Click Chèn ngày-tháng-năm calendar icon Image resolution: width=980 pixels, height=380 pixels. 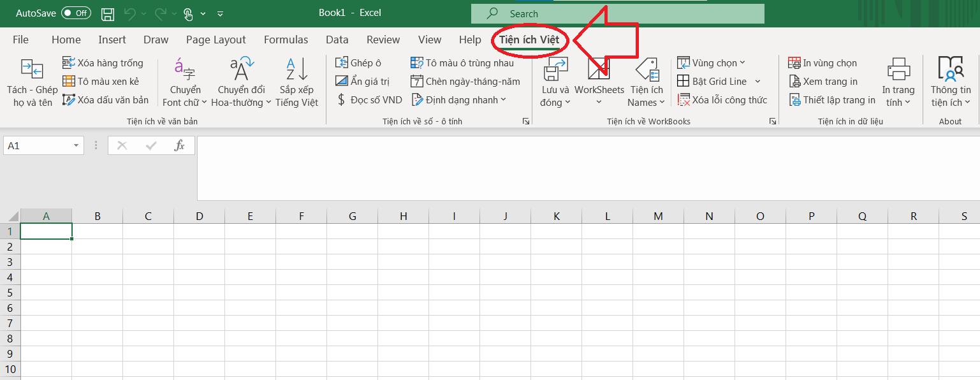[x=417, y=82]
